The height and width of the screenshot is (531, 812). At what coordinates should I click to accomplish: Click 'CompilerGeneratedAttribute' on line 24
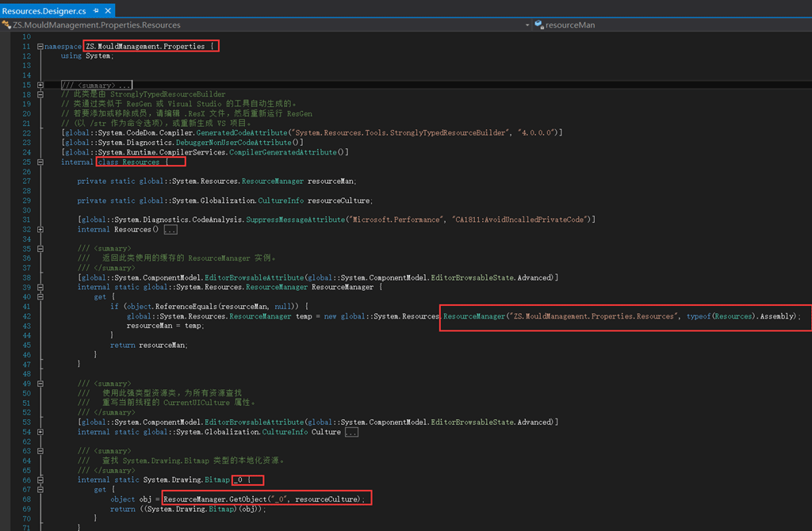283,152
